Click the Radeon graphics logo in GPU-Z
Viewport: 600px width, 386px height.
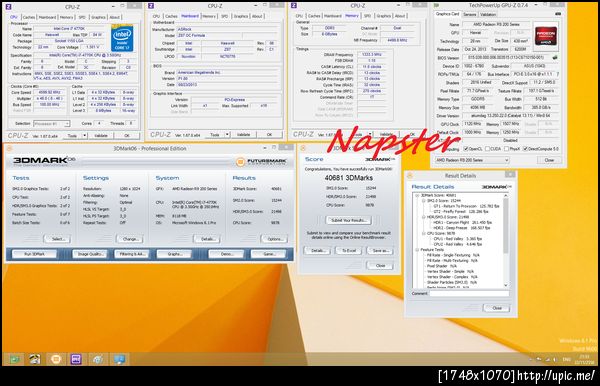(546, 36)
